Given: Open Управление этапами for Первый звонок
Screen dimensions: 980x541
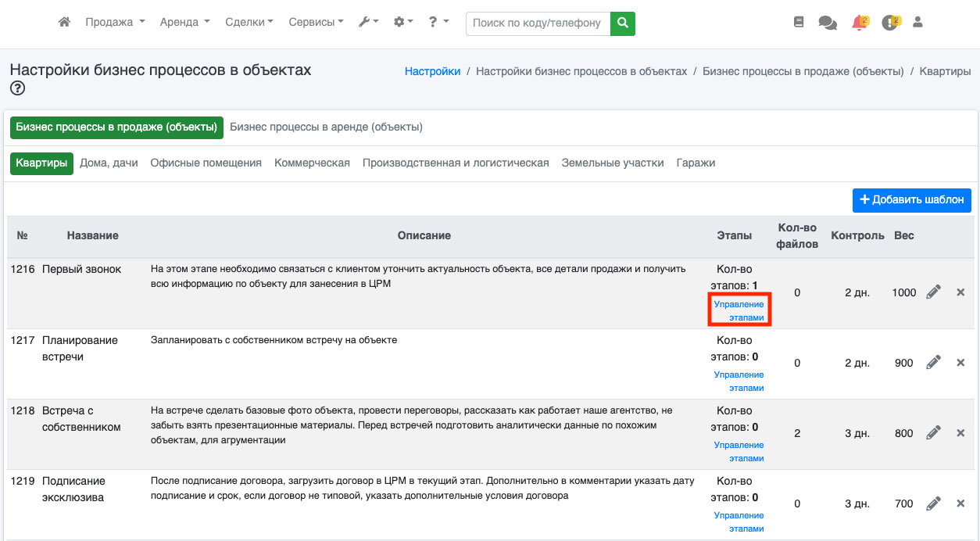Looking at the screenshot, I should click(x=739, y=310).
